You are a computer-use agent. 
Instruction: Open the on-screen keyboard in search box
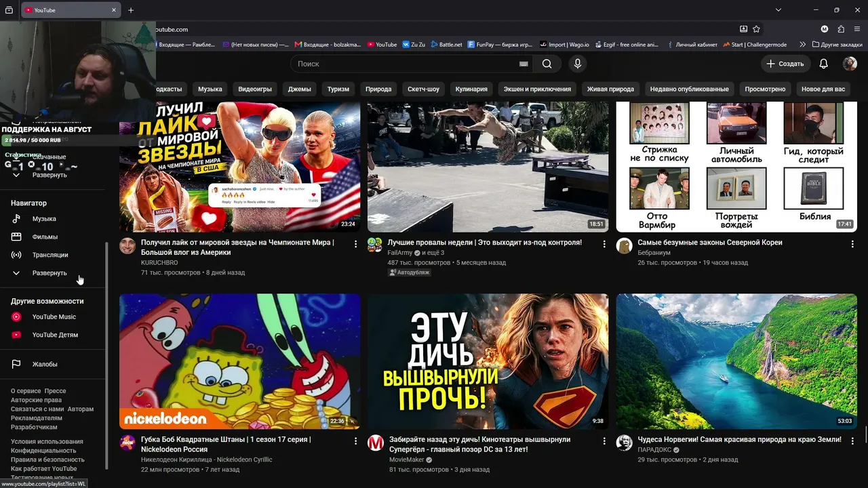[524, 64]
